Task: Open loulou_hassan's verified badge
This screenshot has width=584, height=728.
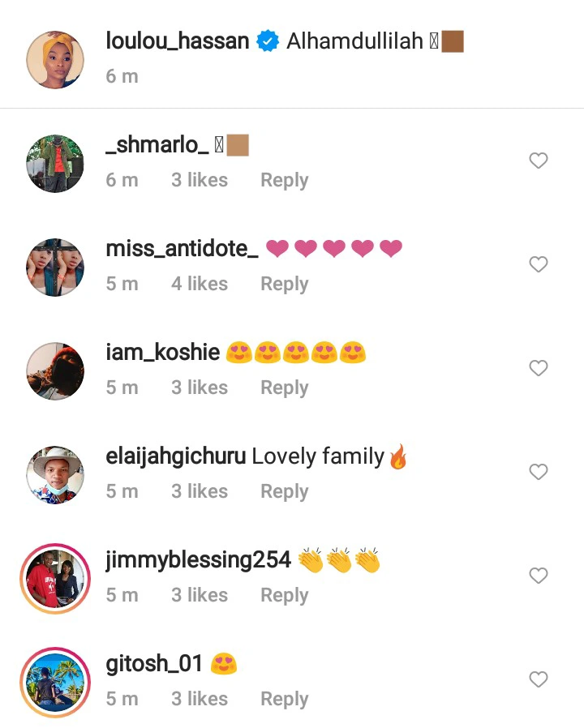Action: pos(268,41)
